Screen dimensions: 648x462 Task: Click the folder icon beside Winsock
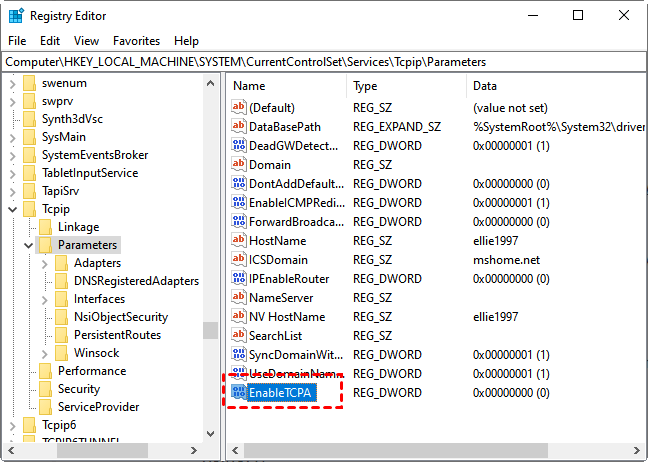tap(60, 353)
